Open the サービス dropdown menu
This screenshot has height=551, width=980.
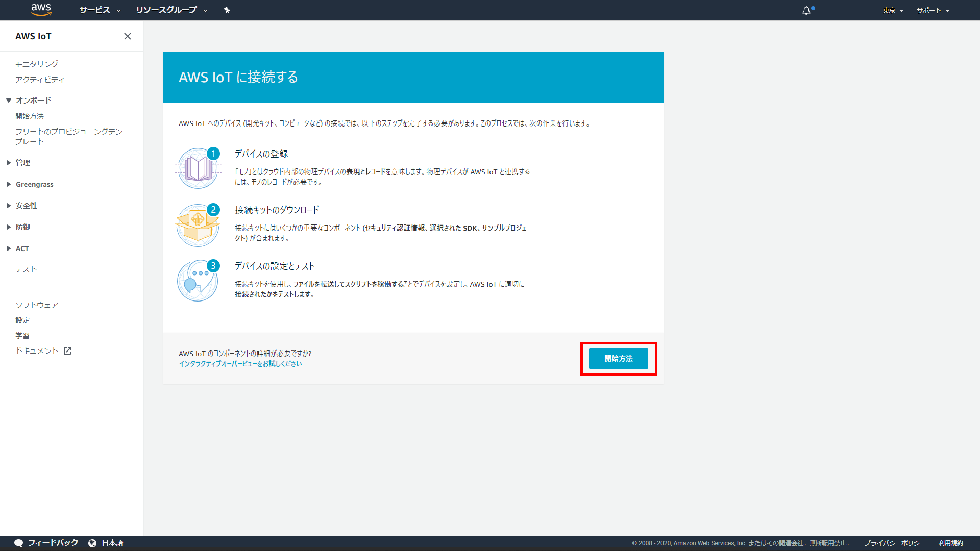pos(100,10)
